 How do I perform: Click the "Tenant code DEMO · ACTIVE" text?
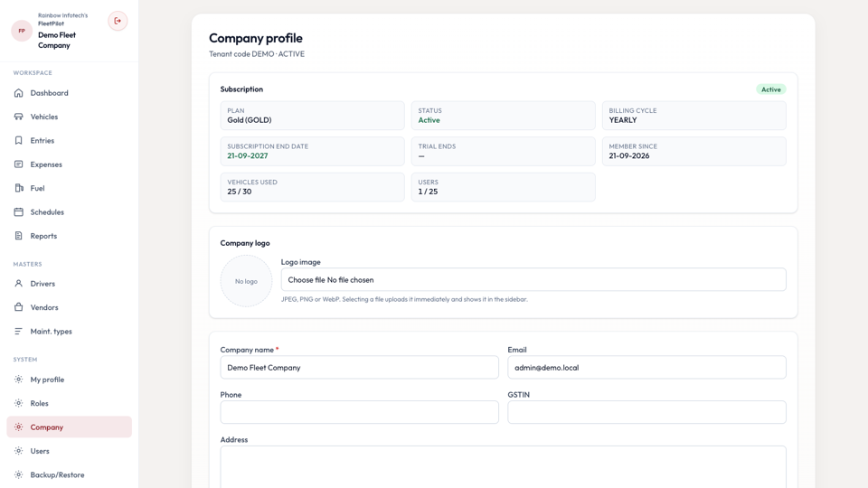point(257,53)
